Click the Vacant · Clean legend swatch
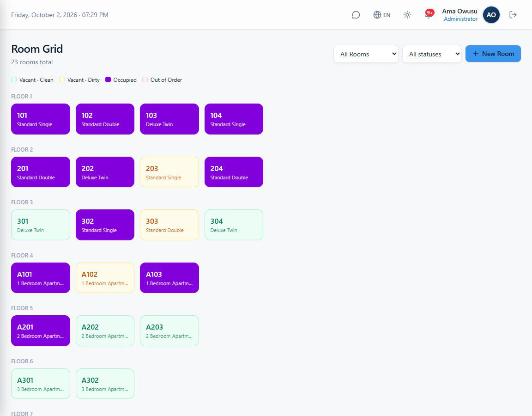Image resolution: width=532 pixels, height=416 pixels. (x=14, y=80)
